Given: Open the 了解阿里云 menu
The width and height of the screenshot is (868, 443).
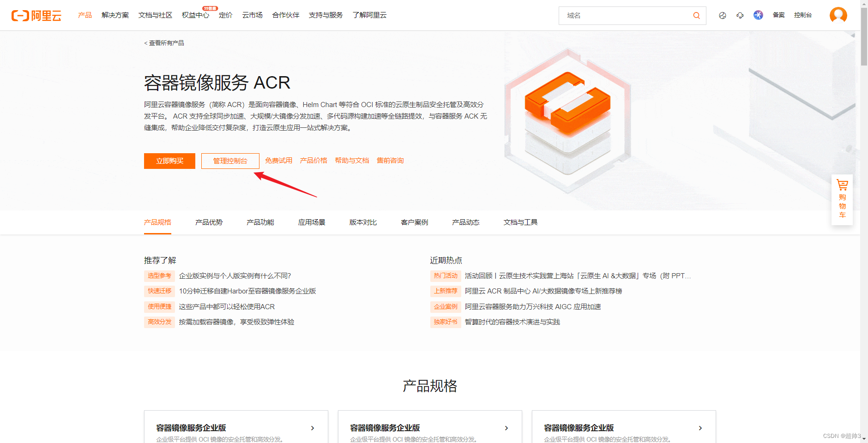Looking at the screenshot, I should pos(369,15).
